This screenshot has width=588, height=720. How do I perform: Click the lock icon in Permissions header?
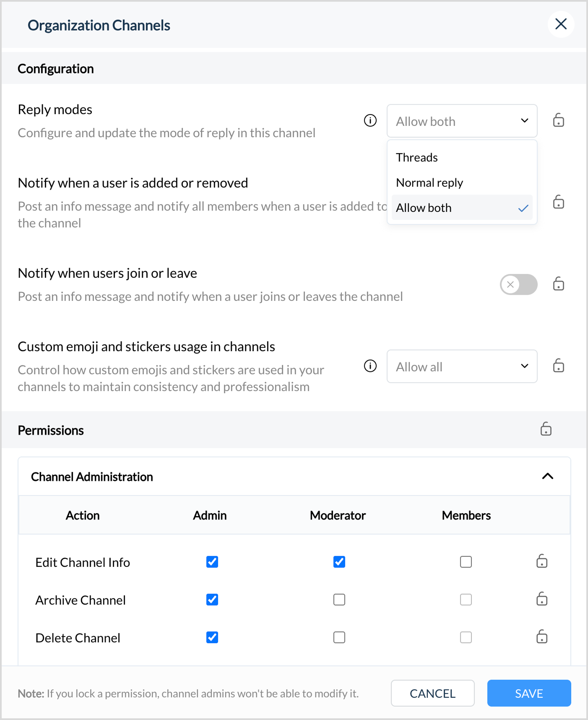[x=546, y=429]
